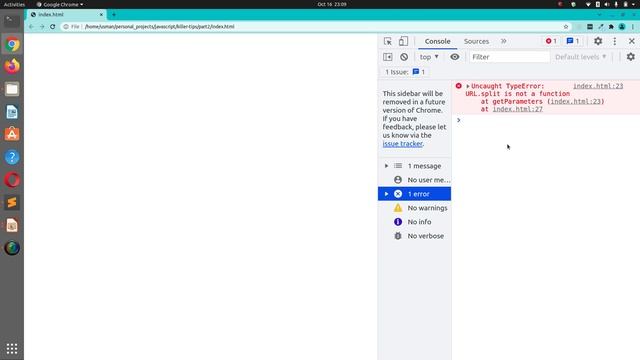
Task: Open getParameters index.html:23 link
Action: click(576, 101)
